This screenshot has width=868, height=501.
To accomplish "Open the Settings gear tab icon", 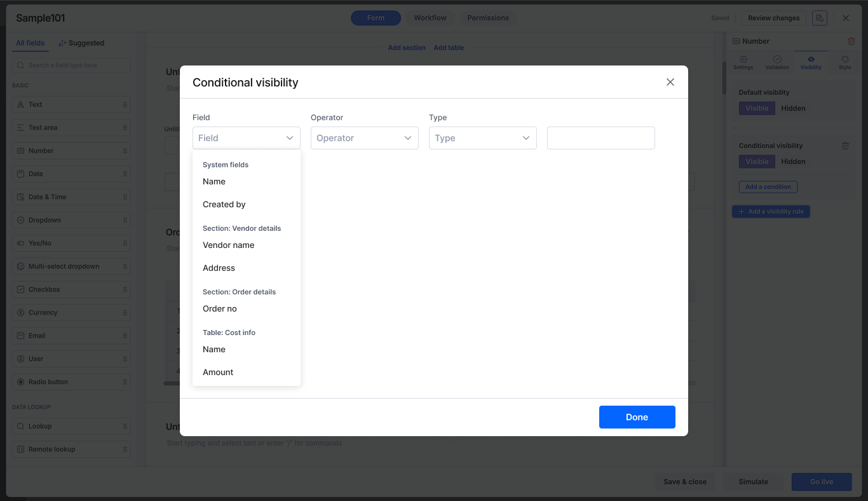I will point(743,59).
